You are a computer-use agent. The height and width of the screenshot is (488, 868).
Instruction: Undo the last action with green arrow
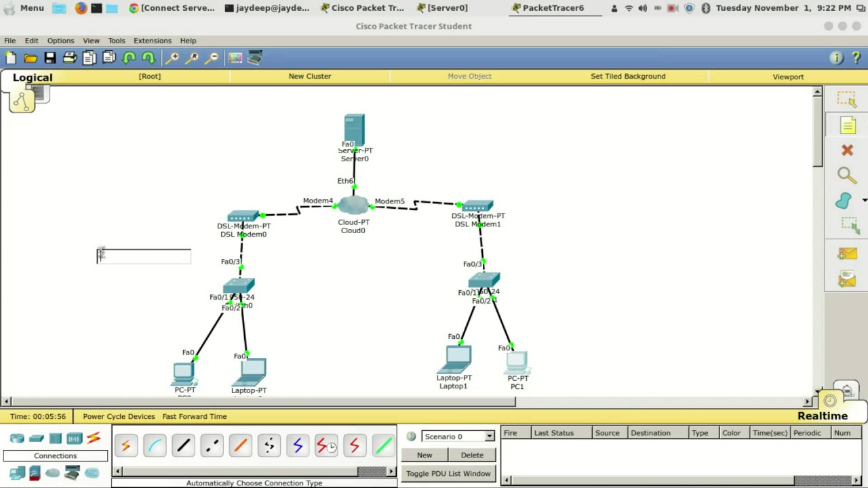129,58
